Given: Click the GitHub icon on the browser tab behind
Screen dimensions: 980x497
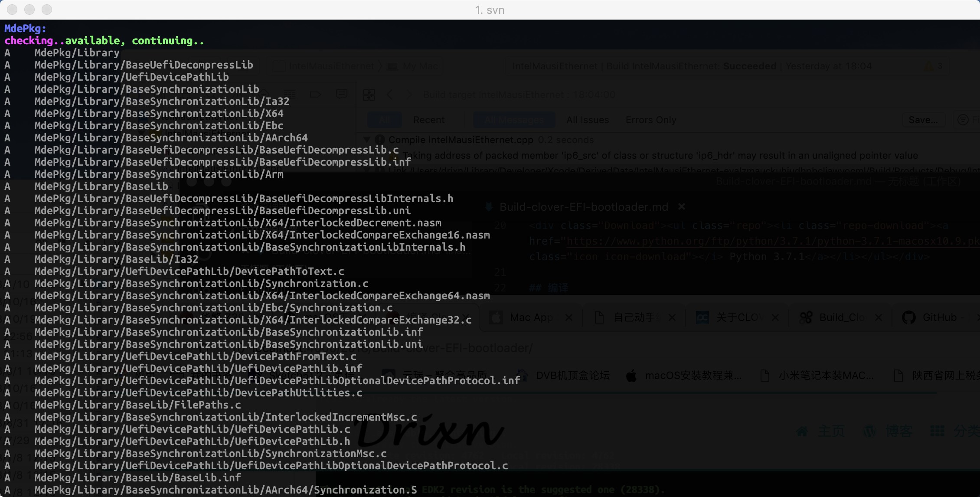Looking at the screenshot, I should click(908, 317).
